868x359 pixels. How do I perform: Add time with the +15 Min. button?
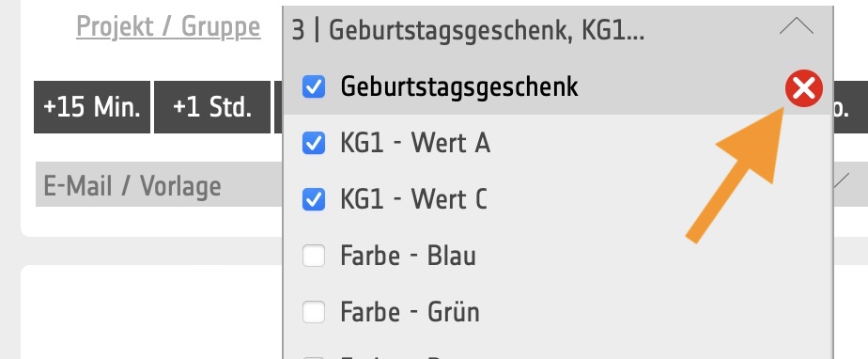coord(92,107)
